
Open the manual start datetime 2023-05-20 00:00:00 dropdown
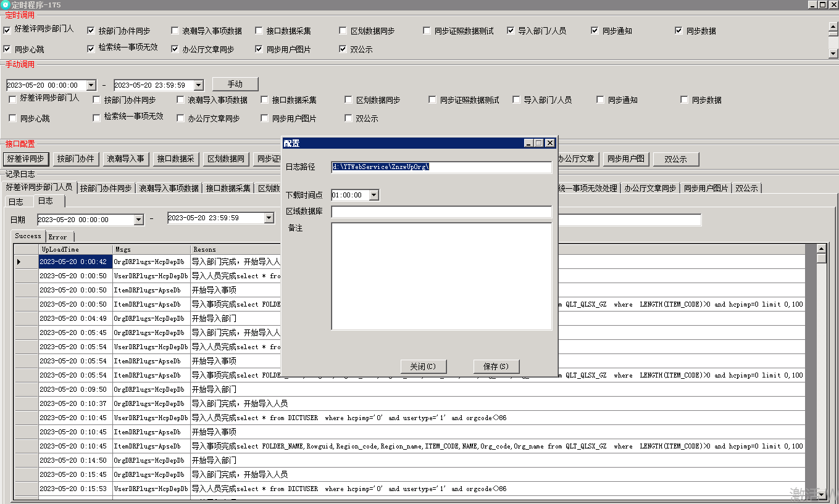[91, 86]
